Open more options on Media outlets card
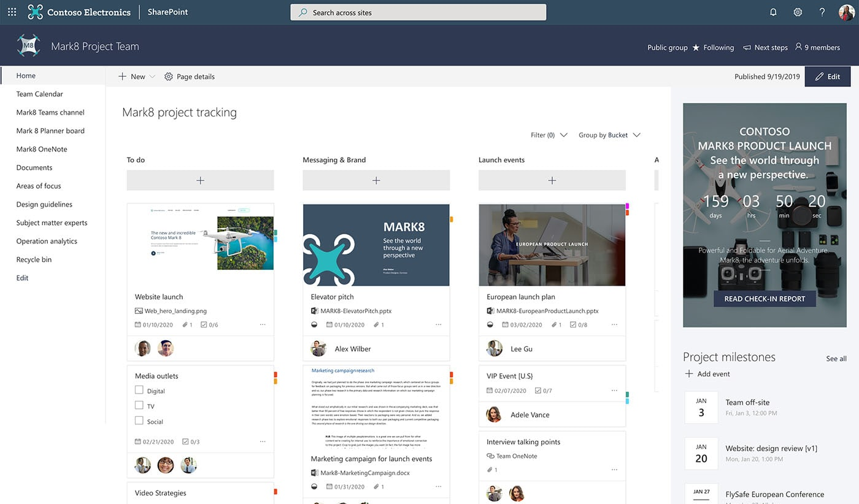 pos(263,441)
